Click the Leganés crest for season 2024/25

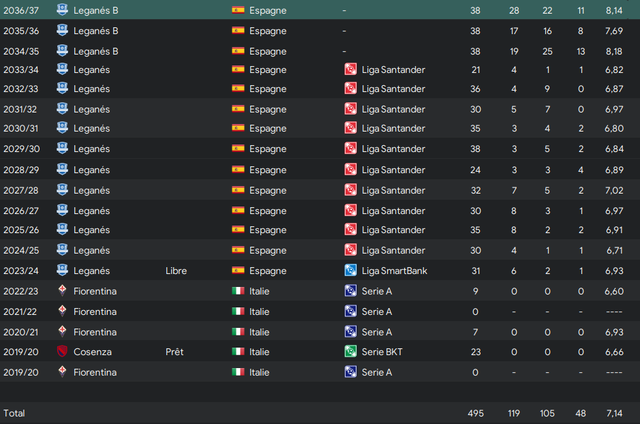click(62, 250)
